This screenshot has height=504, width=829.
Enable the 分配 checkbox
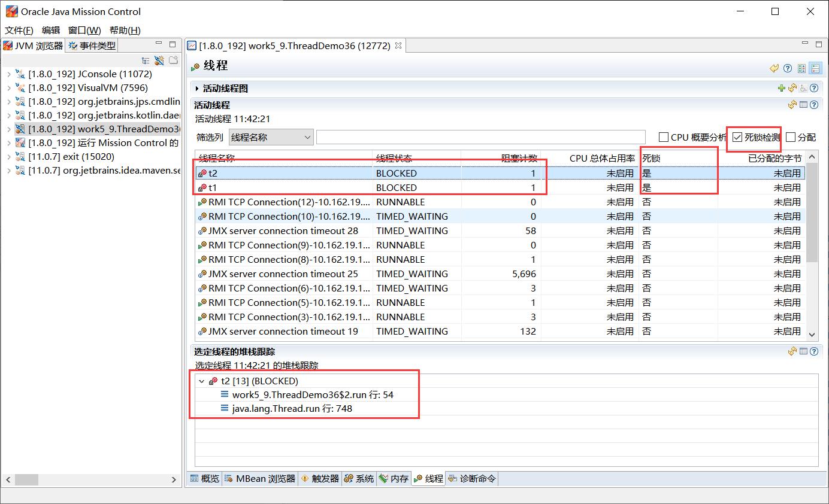(x=791, y=137)
